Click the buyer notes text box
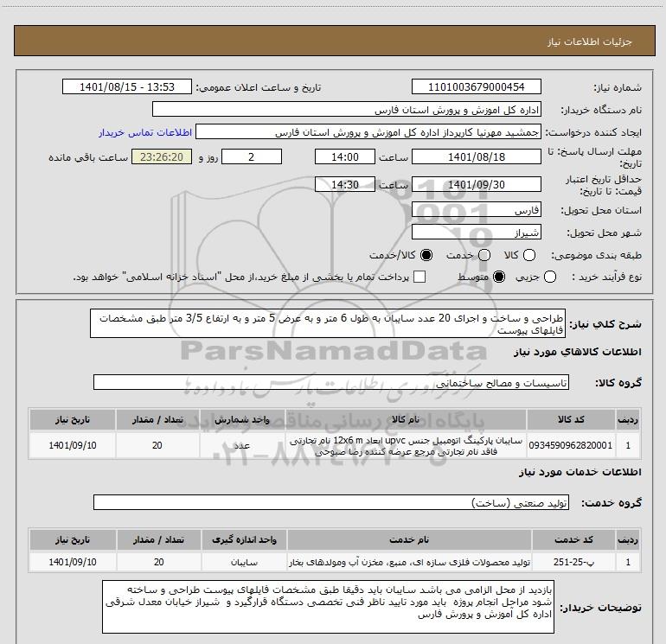This screenshot has width=666, height=644. click(328, 607)
